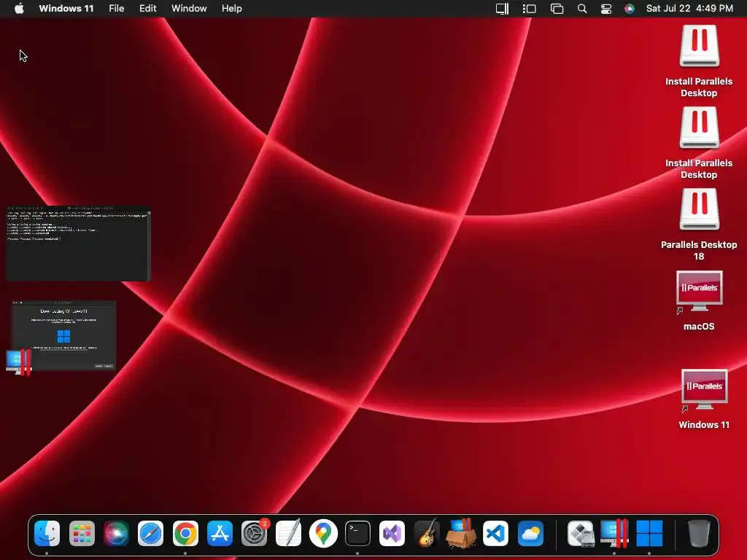This screenshot has width=747, height=560.
Task: Select topmost Install Parallels Desktop disk icon
Action: tap(699, 46)
